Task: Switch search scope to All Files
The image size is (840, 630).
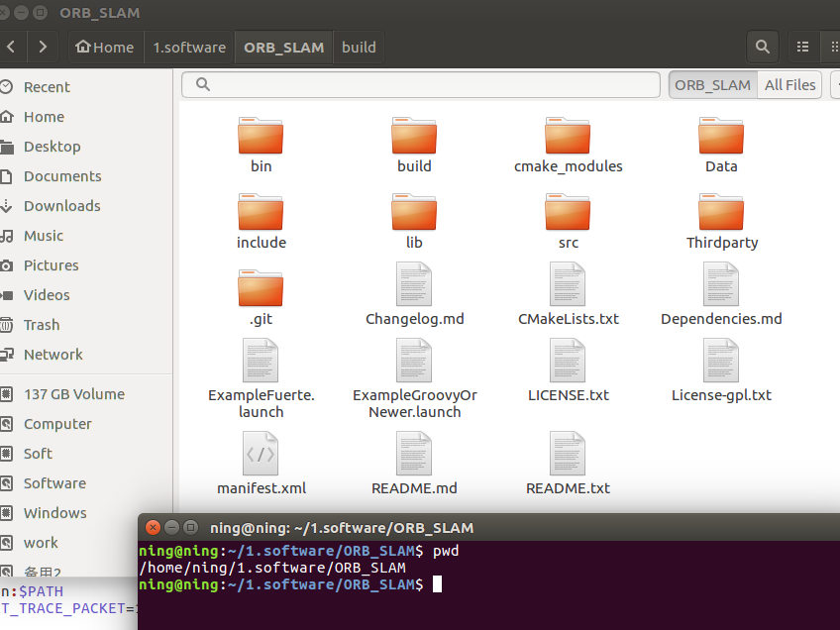Action: pos(789,84)
